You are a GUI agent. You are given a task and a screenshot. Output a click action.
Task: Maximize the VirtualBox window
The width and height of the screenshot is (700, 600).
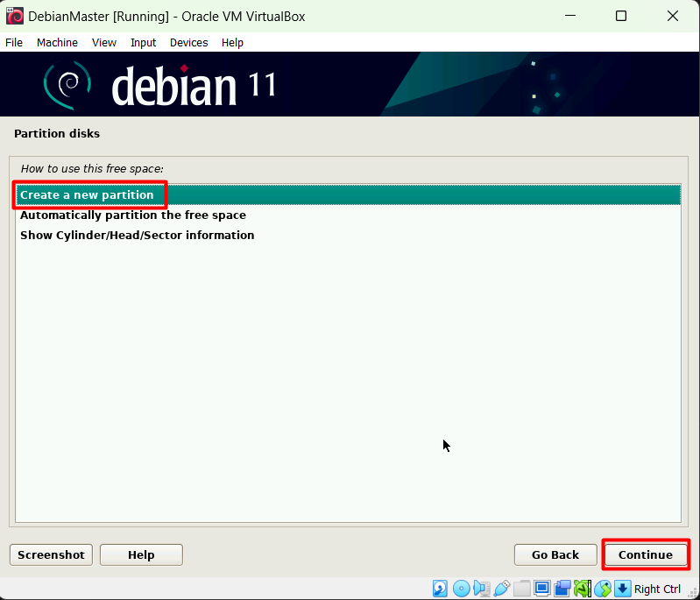[621, 16]
